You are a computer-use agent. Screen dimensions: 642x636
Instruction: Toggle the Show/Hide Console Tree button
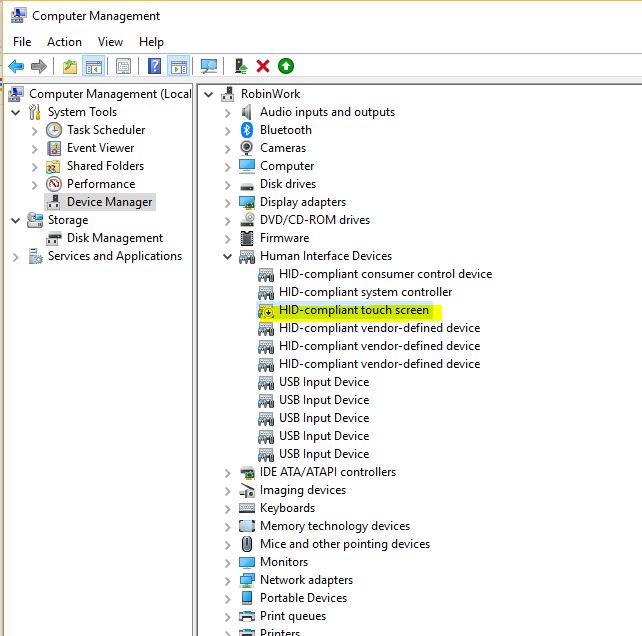tap(93, 66)
